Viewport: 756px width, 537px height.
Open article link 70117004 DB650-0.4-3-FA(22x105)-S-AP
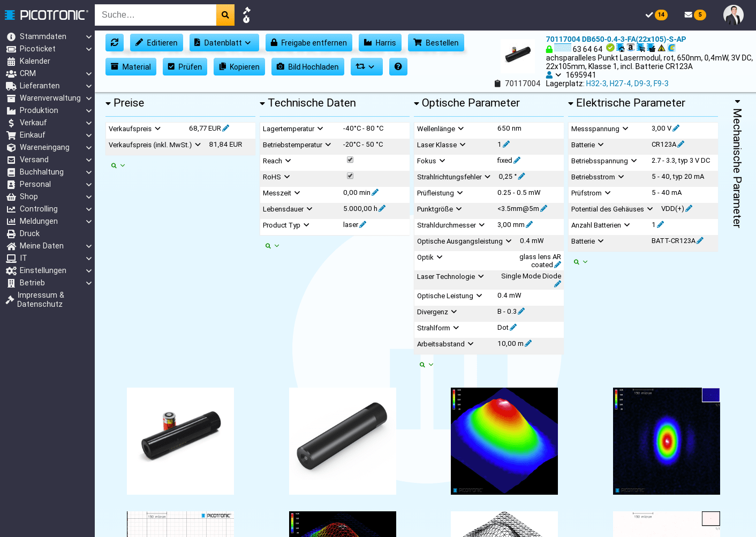(x=616, y=39)
